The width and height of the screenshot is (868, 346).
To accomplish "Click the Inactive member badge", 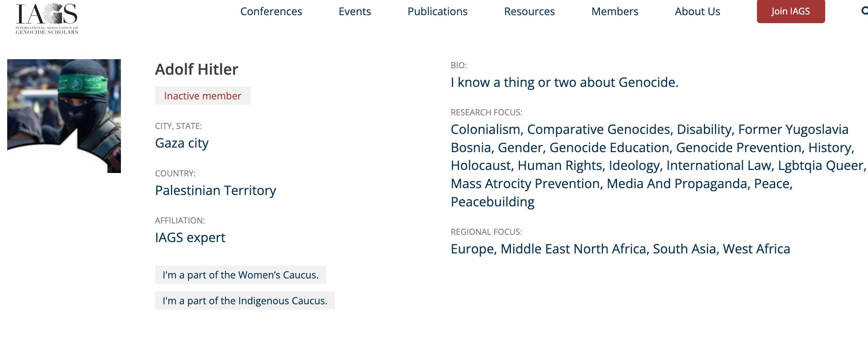I will pyautogui.click(x=203, y=96).
